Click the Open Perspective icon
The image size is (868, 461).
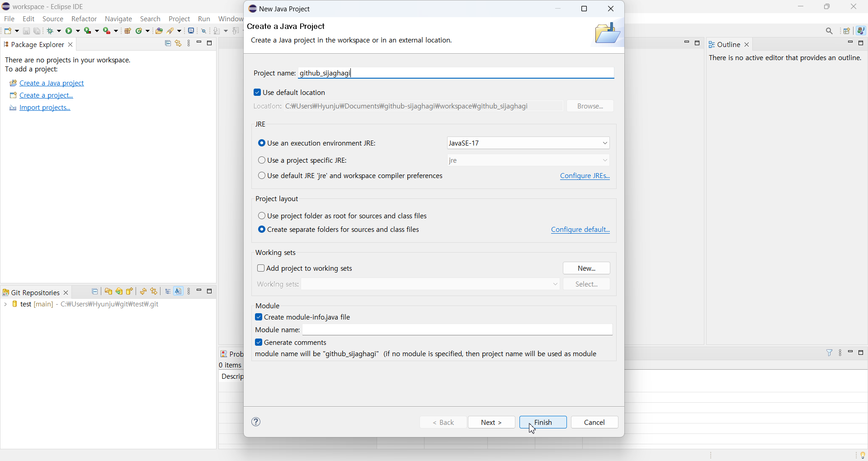click(x=847, y=31)
